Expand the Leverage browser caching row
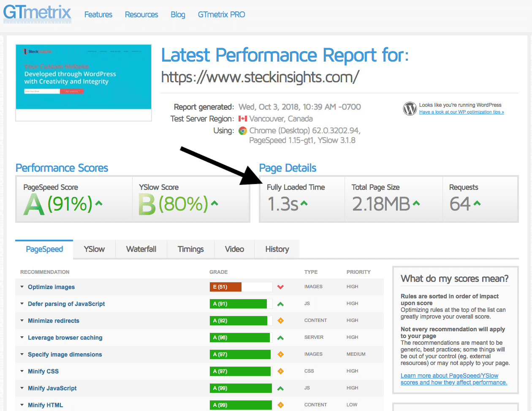This screenshot has height=411, width=532. [x=22, y=338]
